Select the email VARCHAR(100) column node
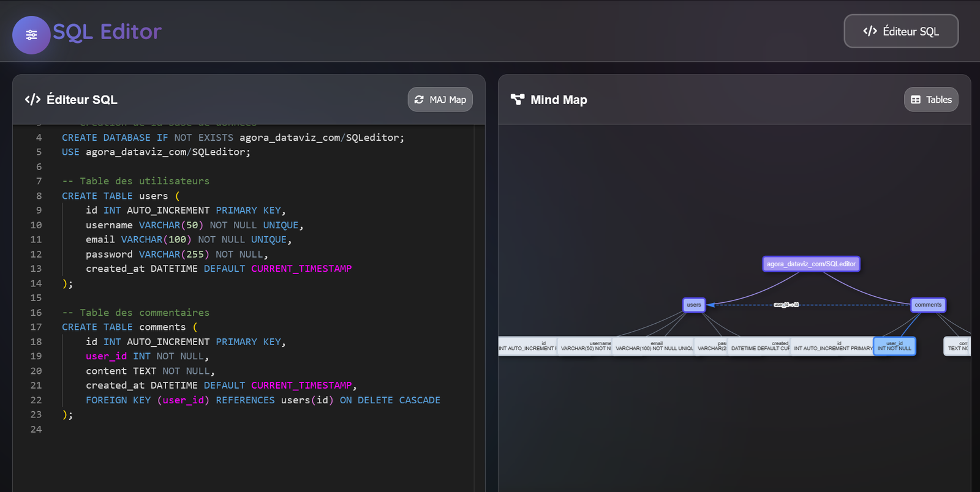This screenshot has height=492, width=980. tap(654, 346)
